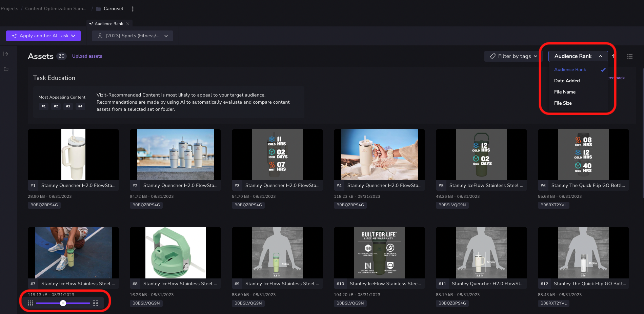Open asset #8 green lid thumbnail
This screenshot has width=644, height=314.
coord(175,253)
